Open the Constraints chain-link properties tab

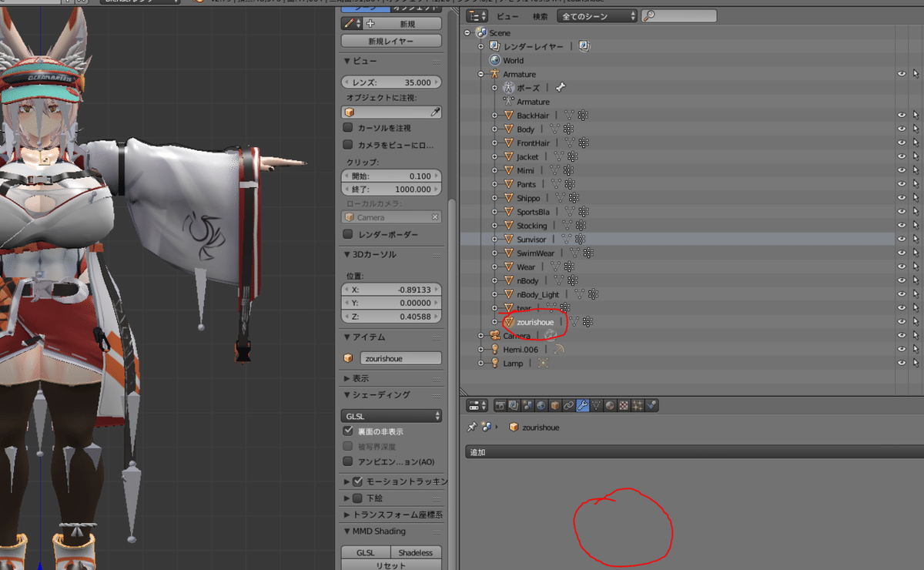pos(568,405)
